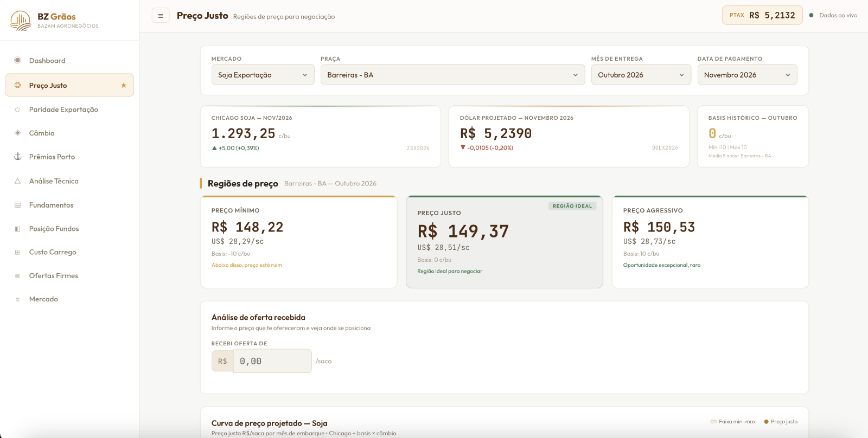Open the Data de Pagamento dropdown
This screenshot has height=438, width=868.
pyautogui.click(x=747, y=75)
